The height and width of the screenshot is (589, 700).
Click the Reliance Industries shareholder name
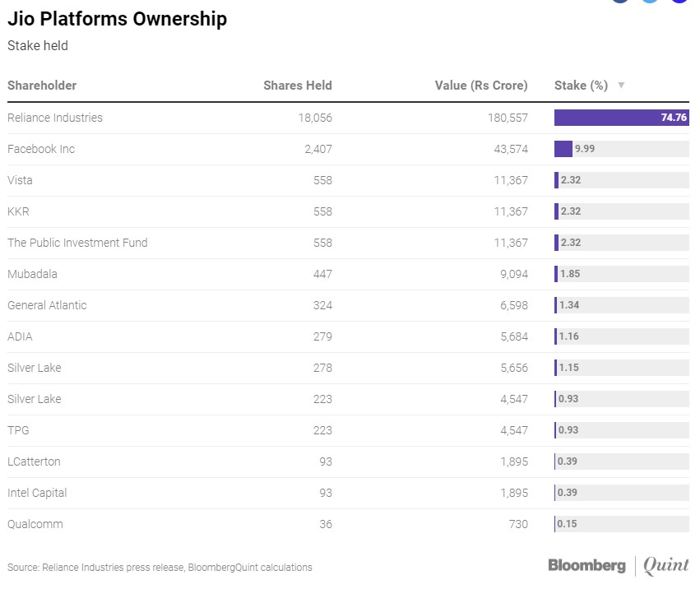pos(55,118)
